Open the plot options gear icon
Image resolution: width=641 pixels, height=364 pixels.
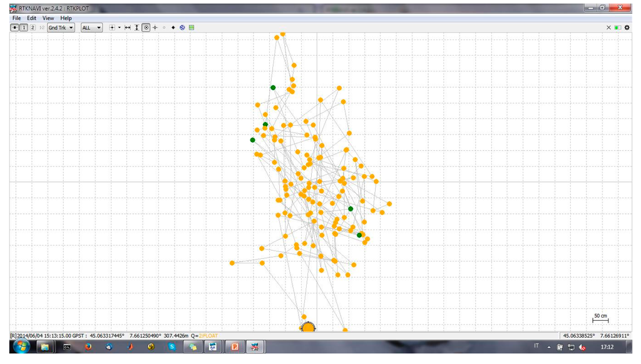coord(627,28)
